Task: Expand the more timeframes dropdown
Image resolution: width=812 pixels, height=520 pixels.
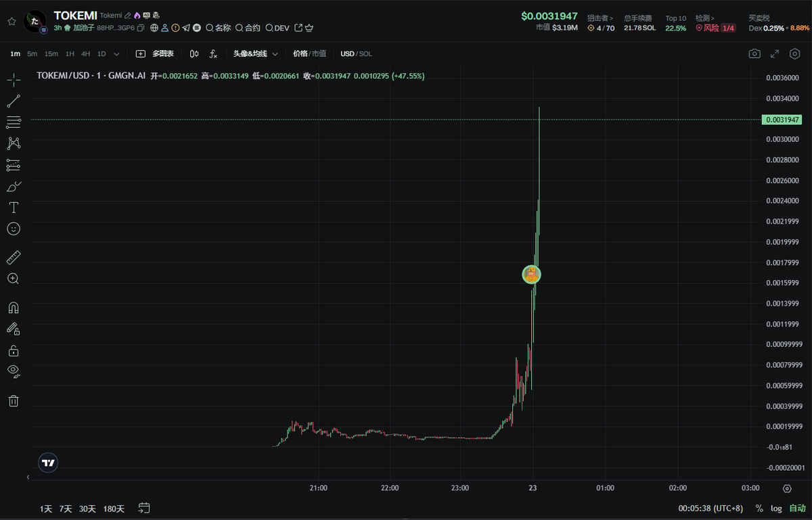Action: click(117, 53)
